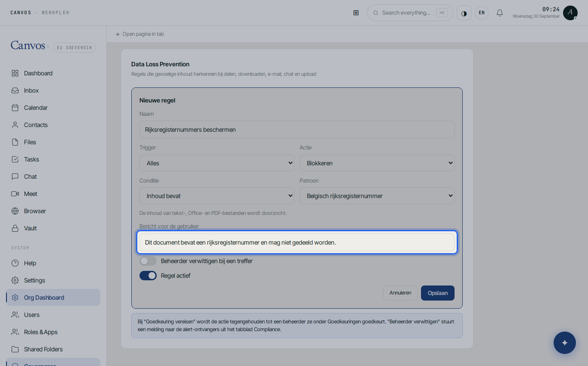Open Users in the sidebar
Image resolution: width=588 pixels, height=366 pixels.
pyautogui.click(x=53, y=315)
